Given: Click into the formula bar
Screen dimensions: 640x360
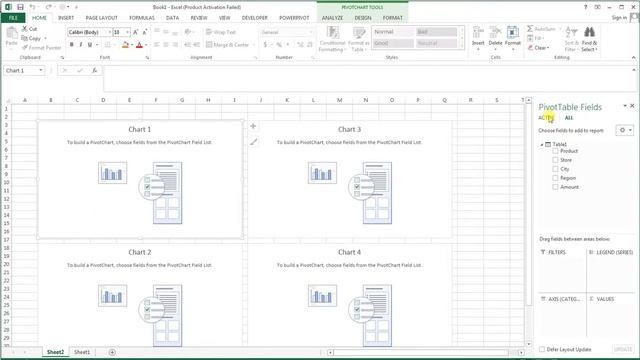Looking at the screenshot, I should [369, 78].
